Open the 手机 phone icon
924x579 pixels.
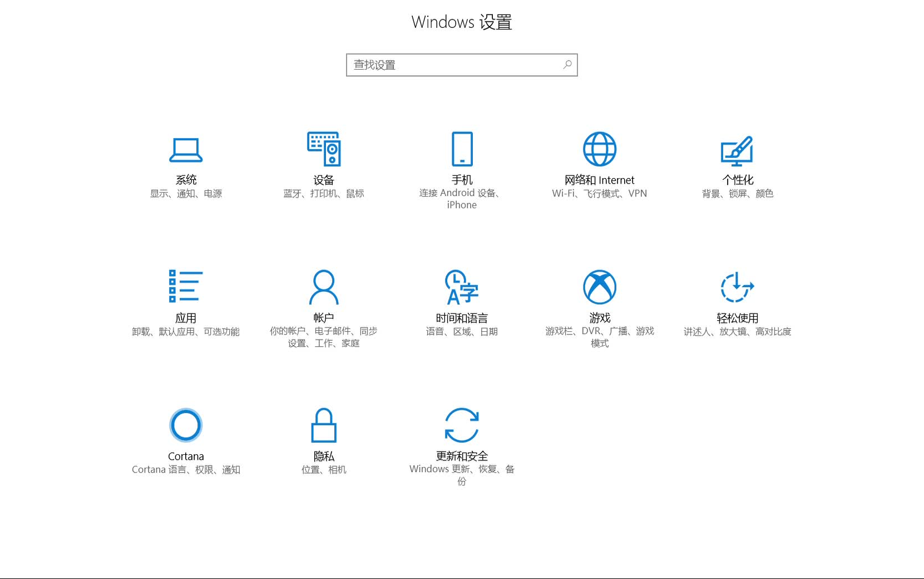462,149
